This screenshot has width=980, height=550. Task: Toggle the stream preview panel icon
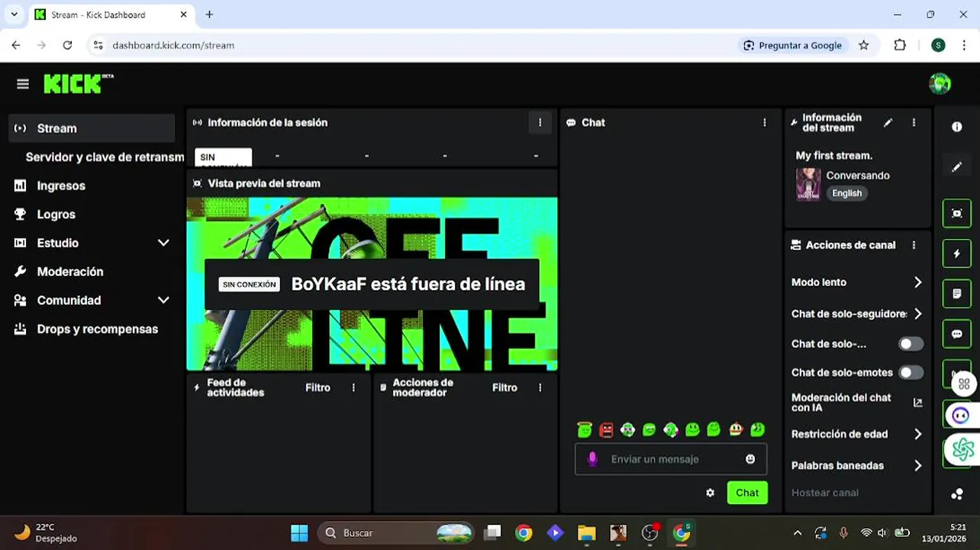tap(957, 213)
